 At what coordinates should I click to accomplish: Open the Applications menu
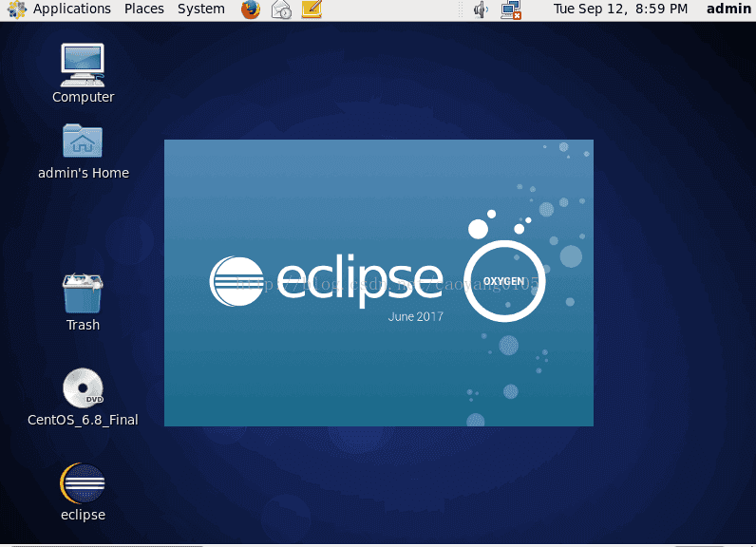click(71, 9)
